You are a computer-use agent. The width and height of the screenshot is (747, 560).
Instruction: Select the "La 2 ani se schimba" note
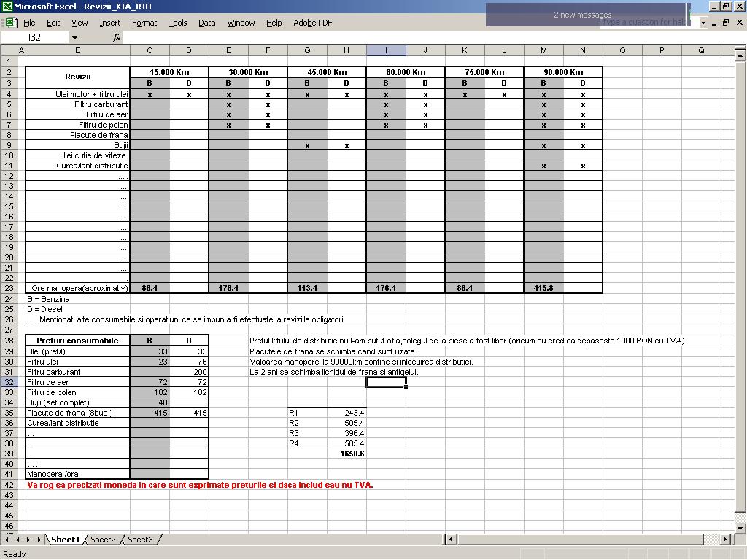click(x=334, y=372)
